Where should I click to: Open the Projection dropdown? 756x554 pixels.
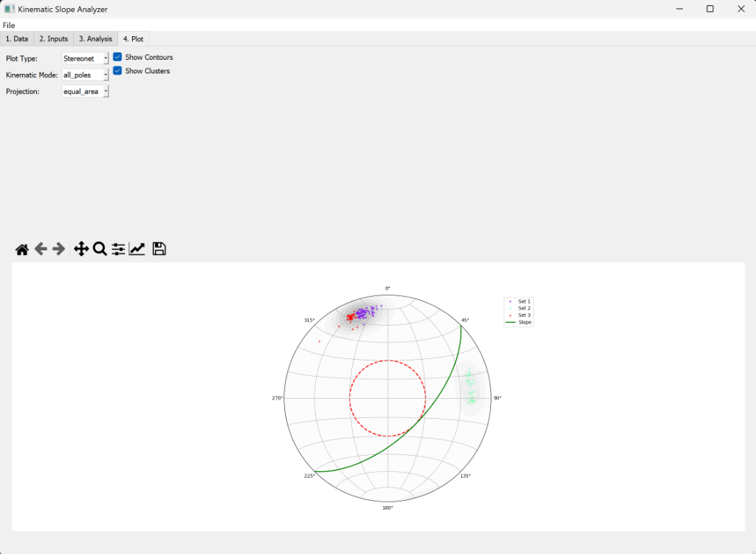(85, 91)
